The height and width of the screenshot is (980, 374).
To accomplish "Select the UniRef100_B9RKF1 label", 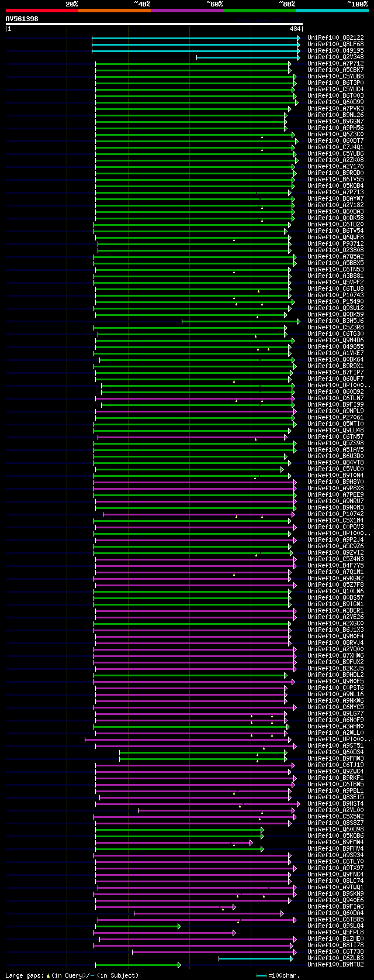I will pos(335,778).
